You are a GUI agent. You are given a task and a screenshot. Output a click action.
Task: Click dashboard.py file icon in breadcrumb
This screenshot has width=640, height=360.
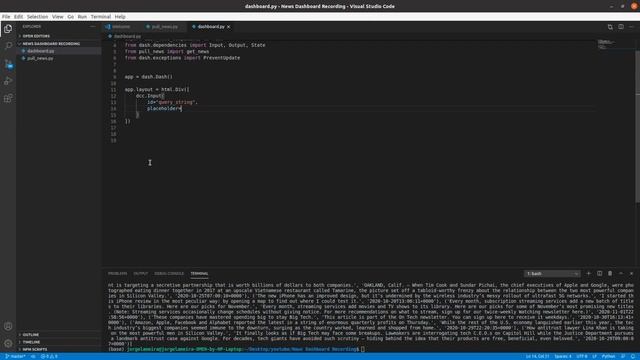coord(110,36)
